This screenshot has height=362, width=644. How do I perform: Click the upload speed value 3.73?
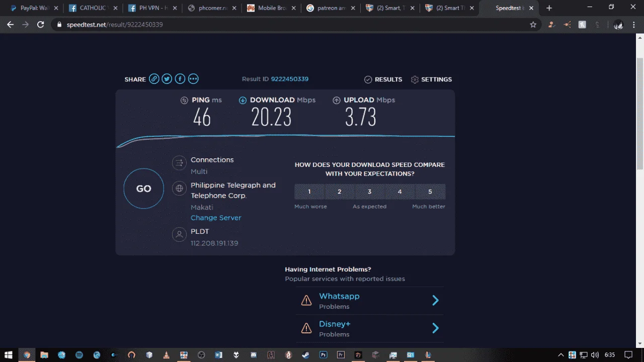point(361,118)
